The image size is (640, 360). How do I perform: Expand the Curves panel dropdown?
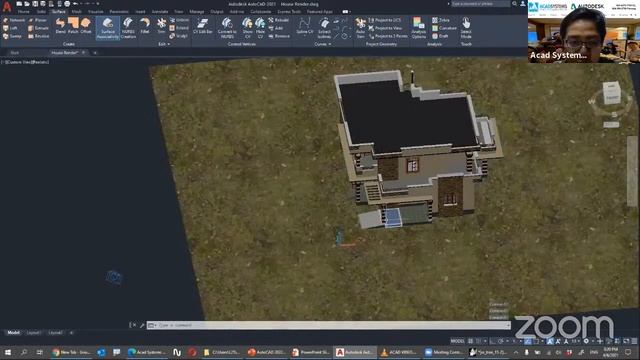323,44
